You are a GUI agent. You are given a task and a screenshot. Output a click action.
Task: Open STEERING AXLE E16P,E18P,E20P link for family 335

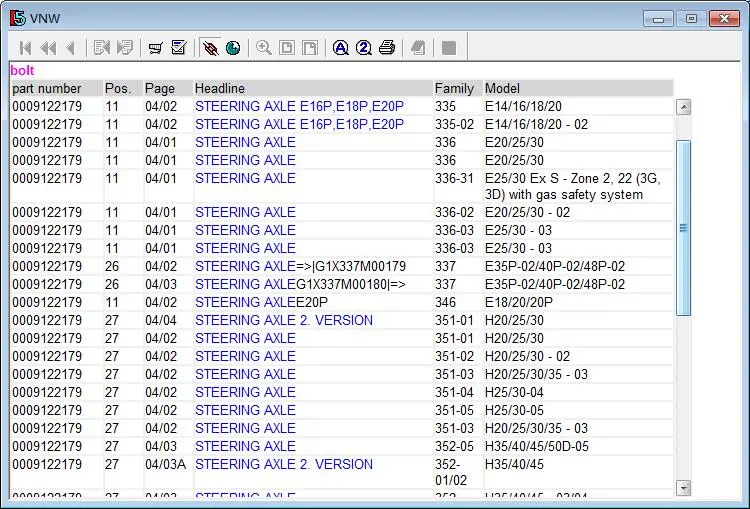click(x=299, y=106)
